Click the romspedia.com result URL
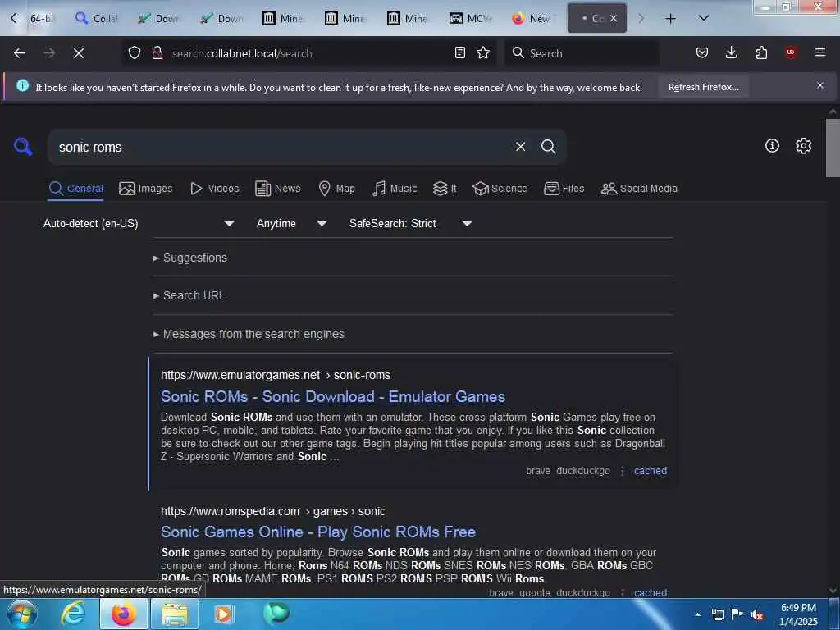The height and width of the screenshot is (630, 840). coord(272,511)
